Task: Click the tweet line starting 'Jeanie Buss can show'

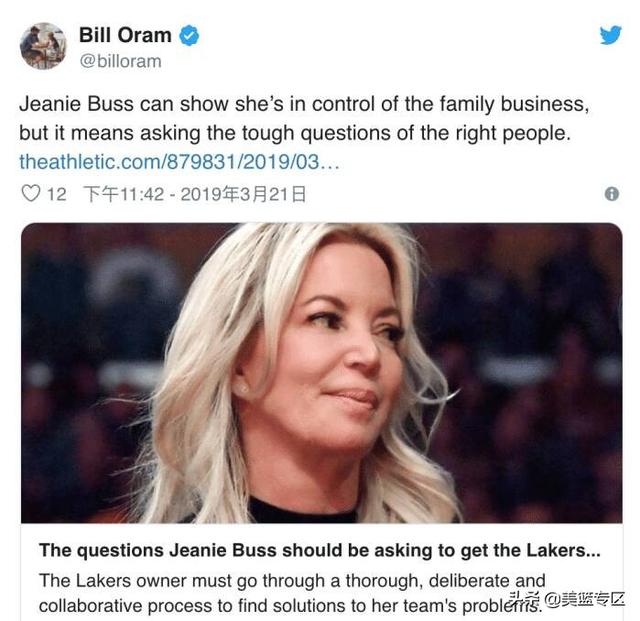Action: 304,104
